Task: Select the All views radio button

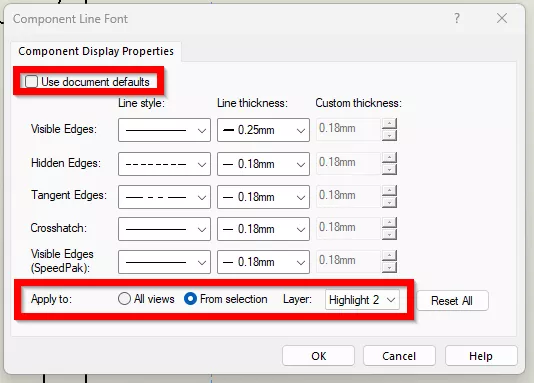Action: (124, 299)
